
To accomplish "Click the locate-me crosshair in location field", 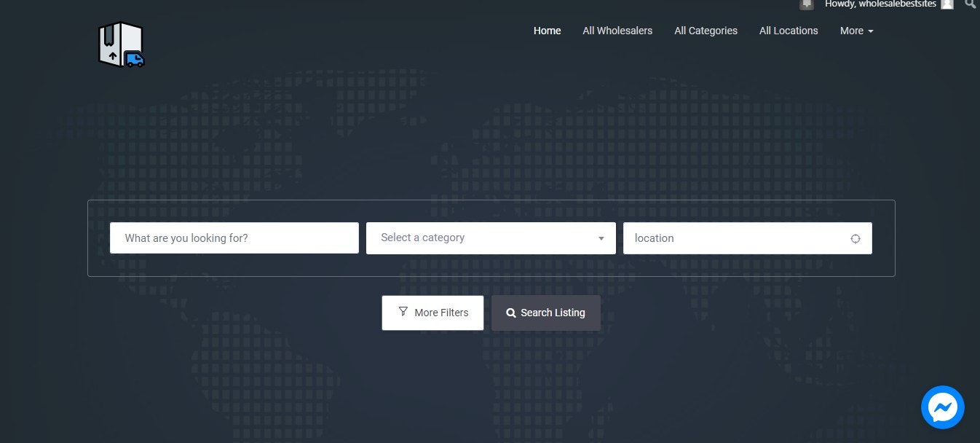I will [x=855, y=238].
